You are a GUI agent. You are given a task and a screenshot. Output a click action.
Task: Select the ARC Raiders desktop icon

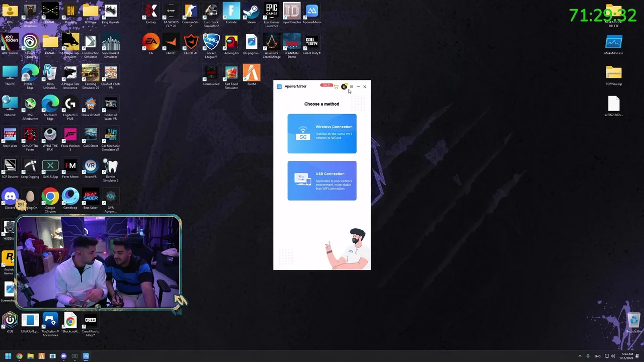(x=10, y=45)
